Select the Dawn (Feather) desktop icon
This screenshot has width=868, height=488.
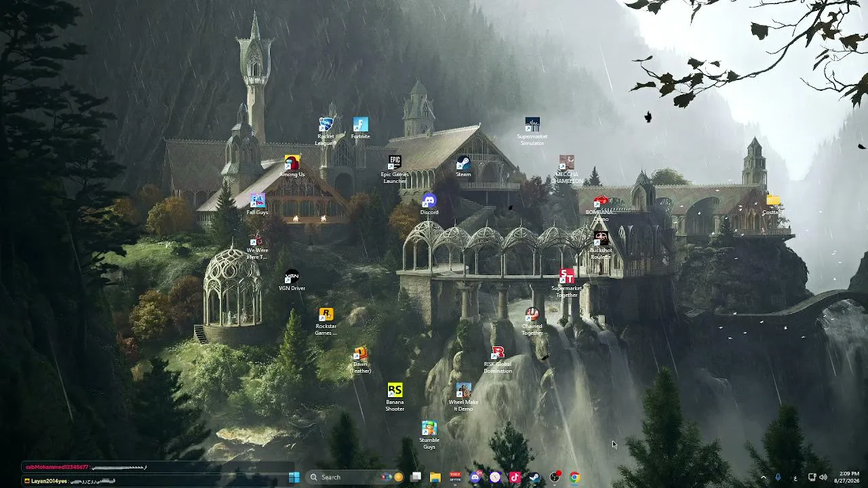coord(361,359)
